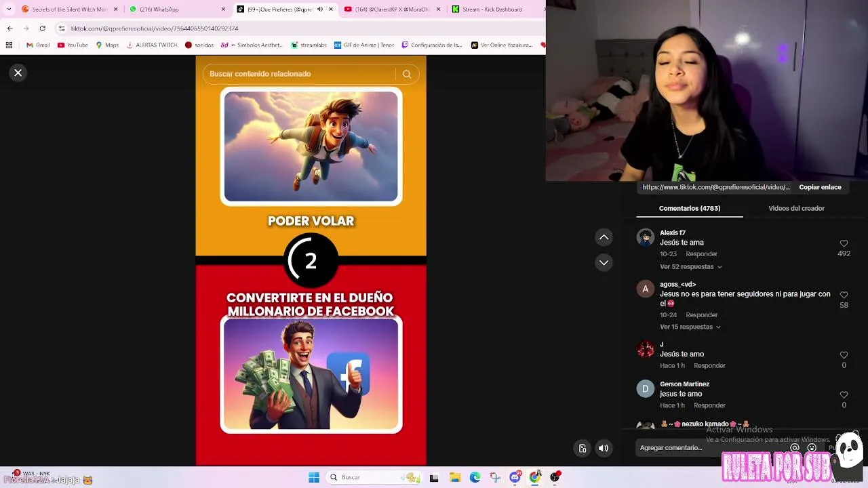
Task: Reply to J's comment
Action: 709,365
